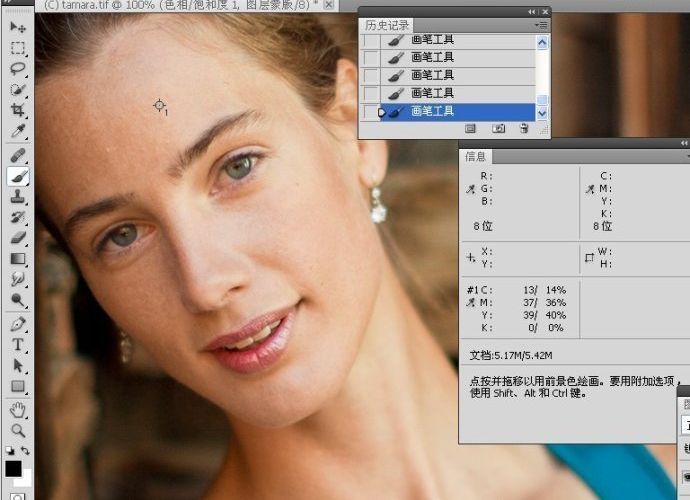Select the Quick Selection tool
Viewport: 690px width, 500px height.
(18, 89)
